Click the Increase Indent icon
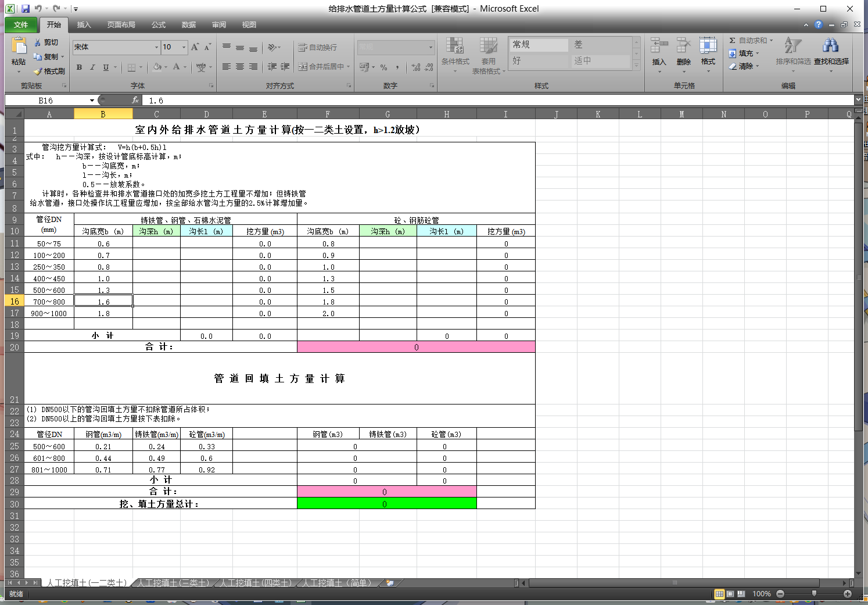This screenshot has height=605, width=868. pos(285,67)
